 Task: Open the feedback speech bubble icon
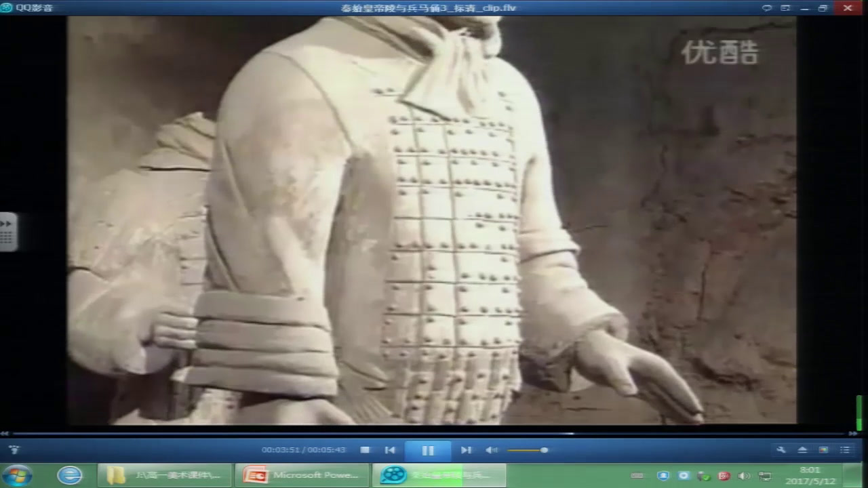(x=767, y=8)
